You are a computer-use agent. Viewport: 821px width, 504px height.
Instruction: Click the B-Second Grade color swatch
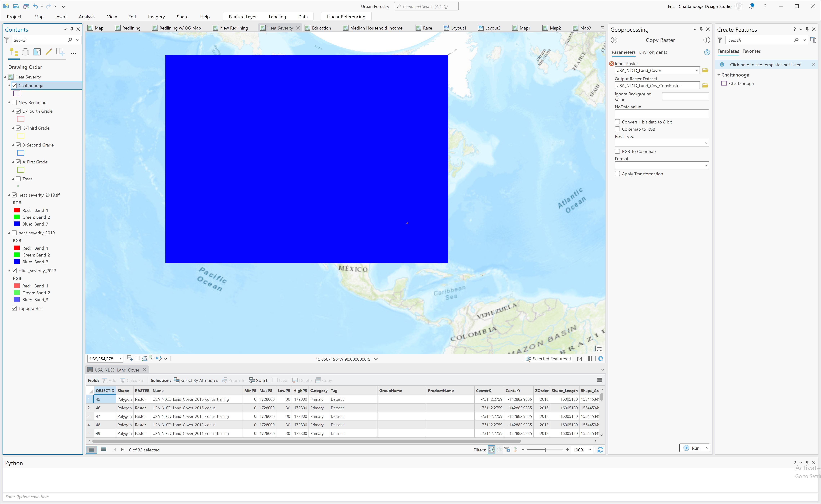click(21, 153)
